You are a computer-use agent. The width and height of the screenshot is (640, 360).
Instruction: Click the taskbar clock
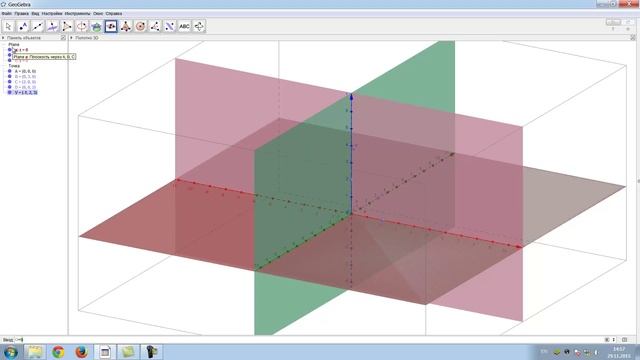click(x=619, y=352)
